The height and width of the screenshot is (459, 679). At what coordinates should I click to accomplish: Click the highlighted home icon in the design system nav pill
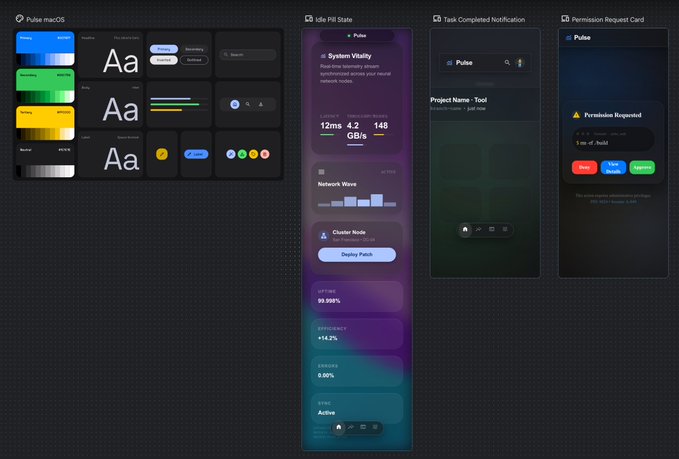pyautogui.click(x=235, y=104)
